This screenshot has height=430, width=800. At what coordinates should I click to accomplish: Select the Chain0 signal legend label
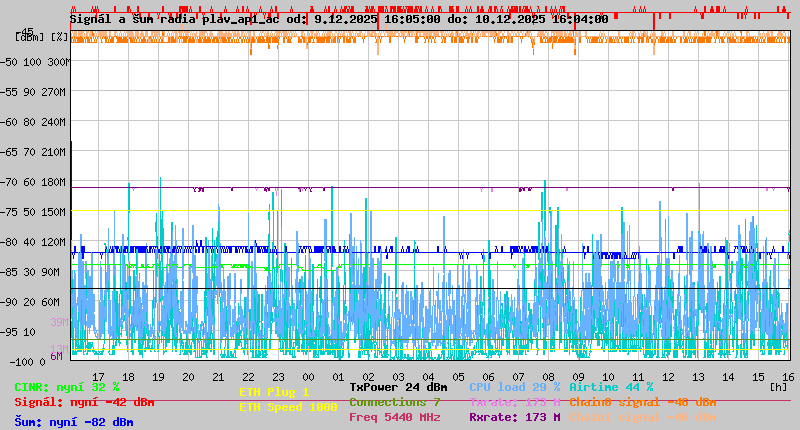642,402
